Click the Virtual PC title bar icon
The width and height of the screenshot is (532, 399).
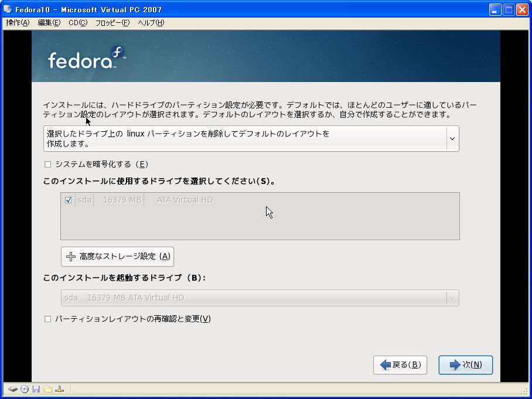(x=8, y=9)
